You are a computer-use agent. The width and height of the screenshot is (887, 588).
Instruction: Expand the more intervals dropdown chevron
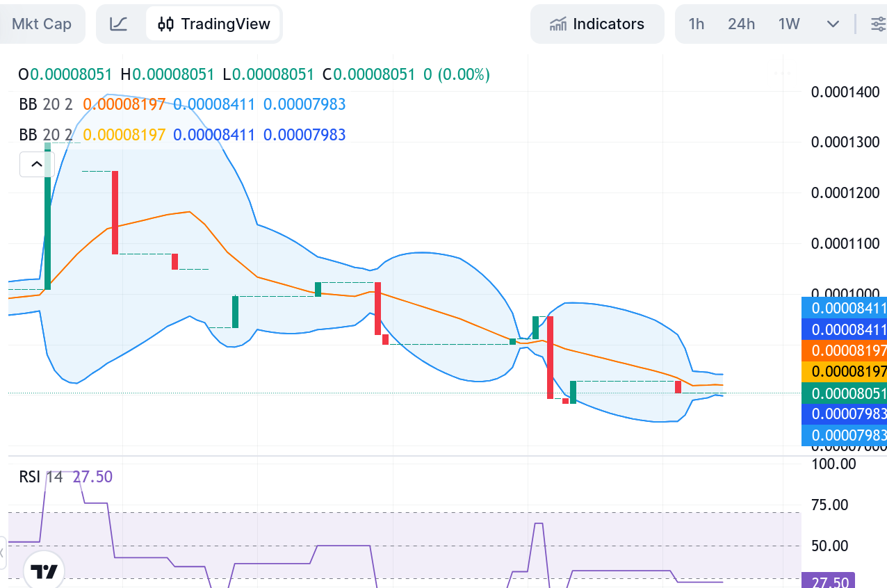[x=833, y=24]
